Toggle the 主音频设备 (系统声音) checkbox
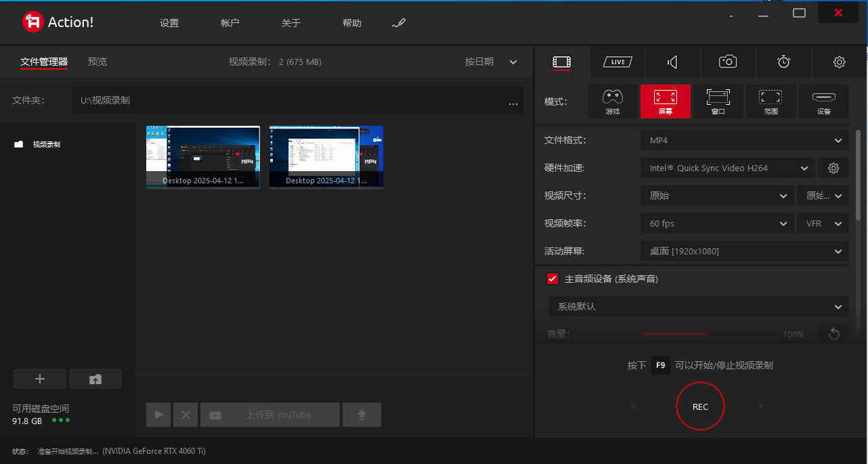This screenshot has height=464, width=868. click(552, 279)
